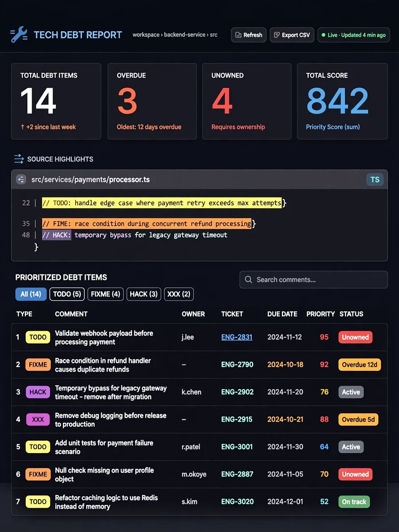Open the src breadcrumb
399x532 pixels.
[x=214, y=35]
